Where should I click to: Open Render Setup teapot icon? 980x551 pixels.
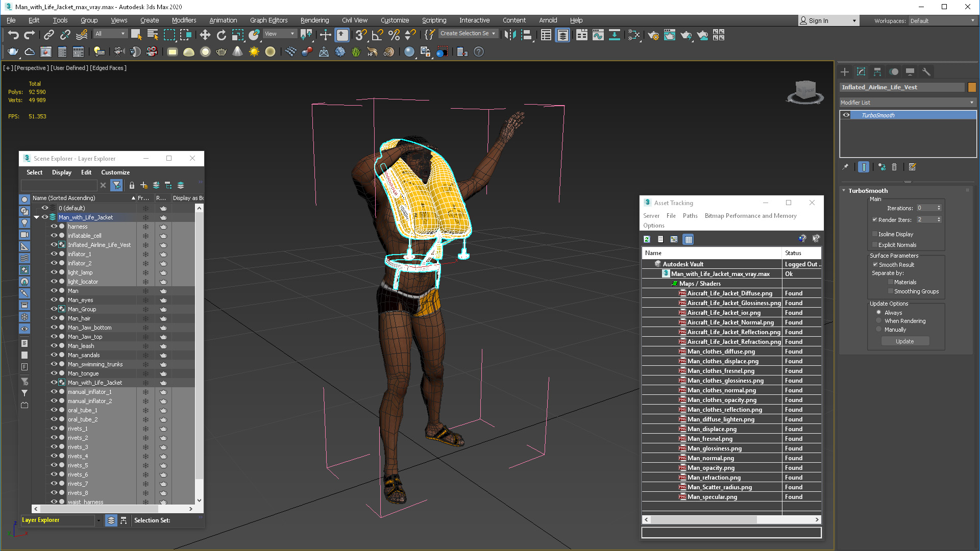pyautogui.click(x=653, y=35)
